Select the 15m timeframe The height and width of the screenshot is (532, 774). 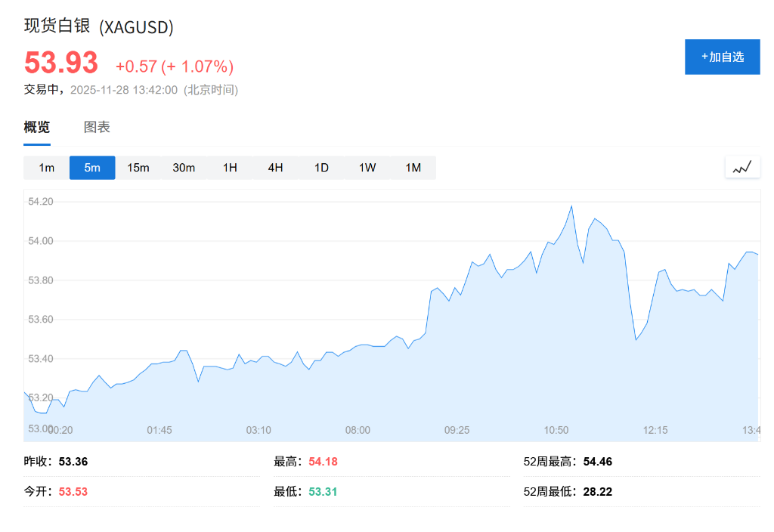tap(138, 168)
